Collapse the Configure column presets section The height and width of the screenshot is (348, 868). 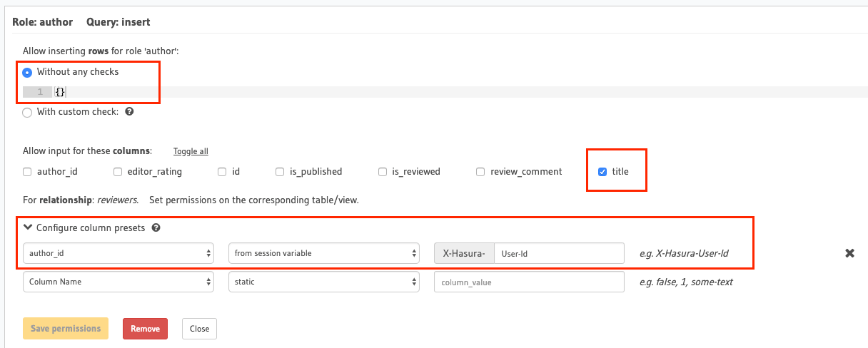[29, 228]
